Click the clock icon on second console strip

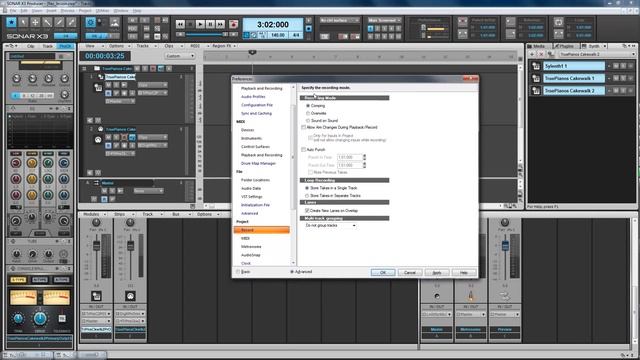click(130, 296)
